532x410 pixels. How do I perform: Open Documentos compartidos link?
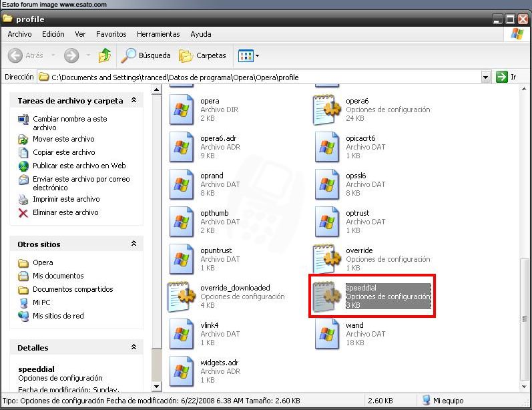(73, 289)
